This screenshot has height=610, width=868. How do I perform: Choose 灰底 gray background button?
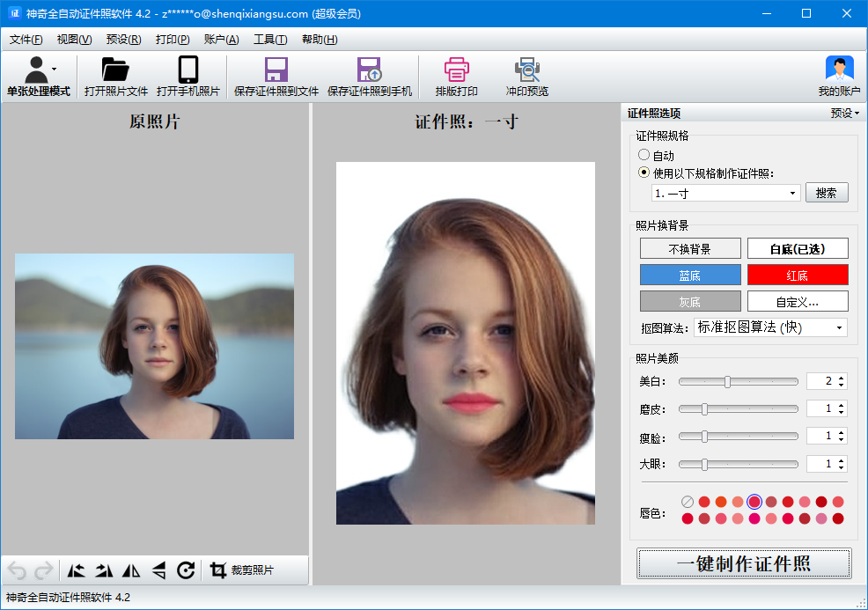tap(690, 302)
